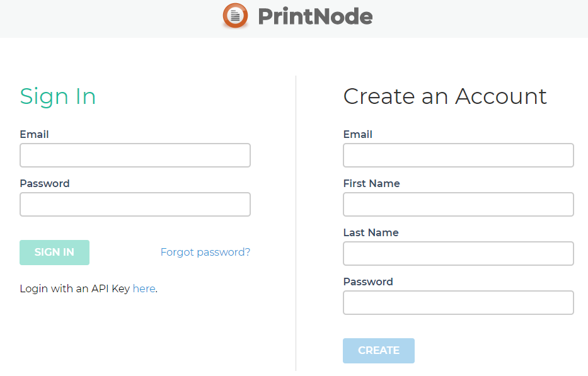The image size is (588, 376).
Task: Focus the Sign In password field
Action: (135, 205)
